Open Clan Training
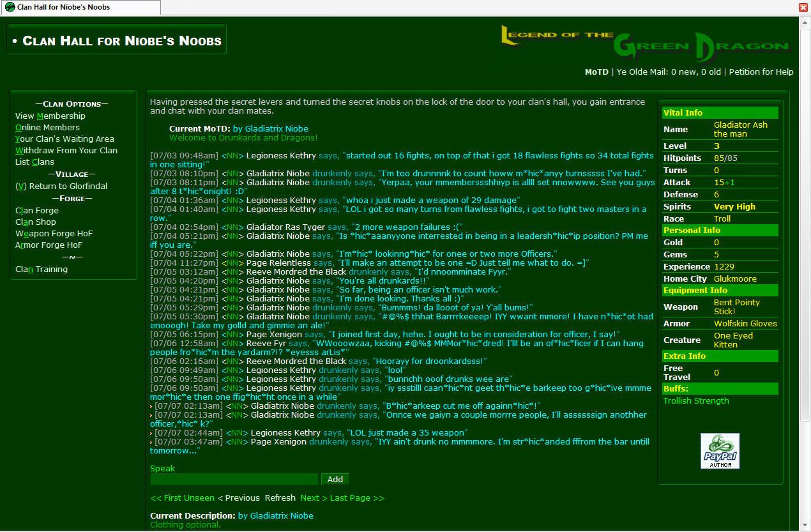 click(42, 269)
